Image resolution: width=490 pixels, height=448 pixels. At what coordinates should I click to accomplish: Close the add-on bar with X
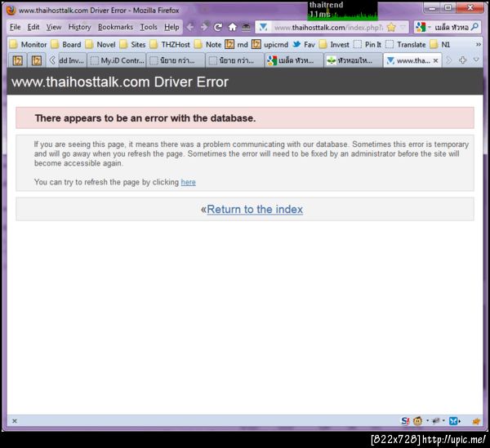coord(15,421)
